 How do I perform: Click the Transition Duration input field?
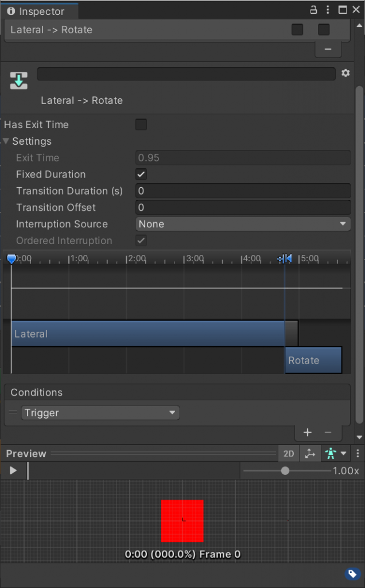[243, 191]
